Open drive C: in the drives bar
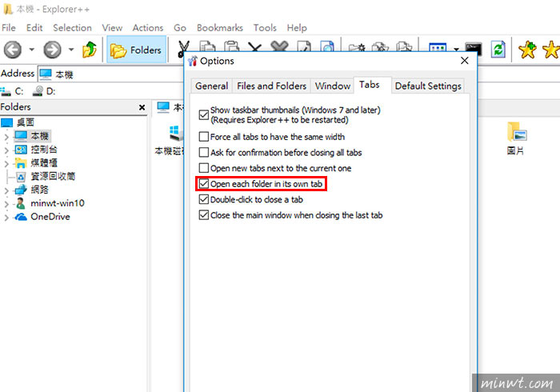The image size is (560, 392). (12, 91)
